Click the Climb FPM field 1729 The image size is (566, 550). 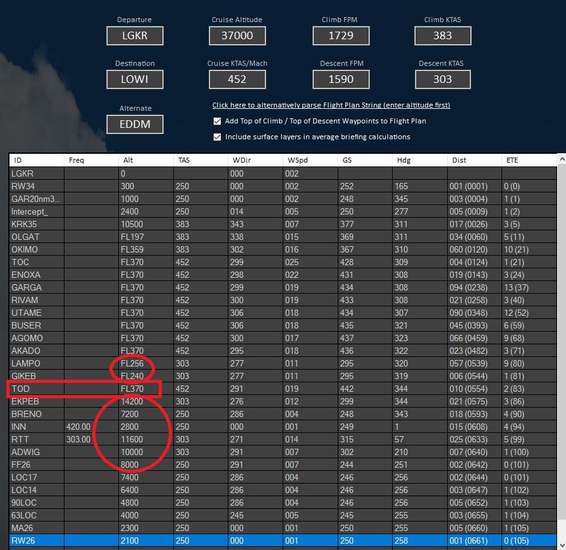[341, 36]
